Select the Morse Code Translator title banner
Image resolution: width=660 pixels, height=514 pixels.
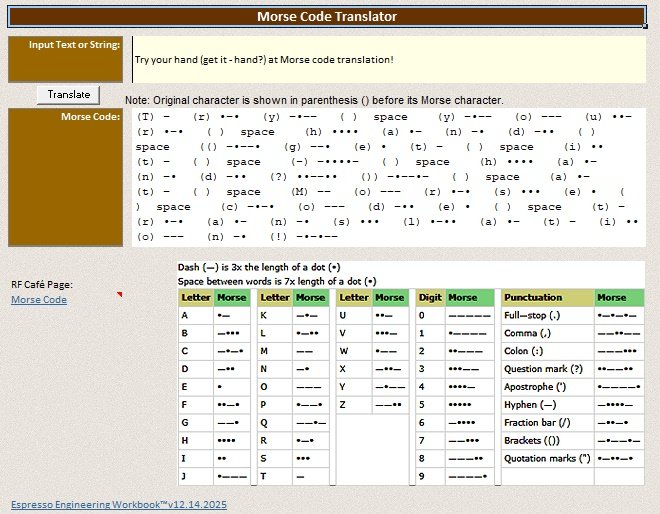[x=327, y=17]
